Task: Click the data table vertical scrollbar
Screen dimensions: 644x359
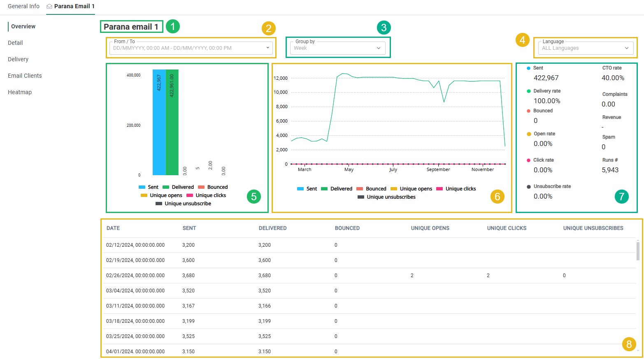Action: (x=637, y=251)
